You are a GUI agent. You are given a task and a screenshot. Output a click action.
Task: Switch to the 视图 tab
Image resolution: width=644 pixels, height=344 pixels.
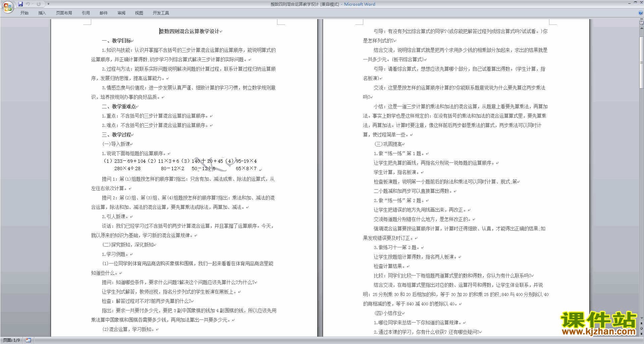139,13
